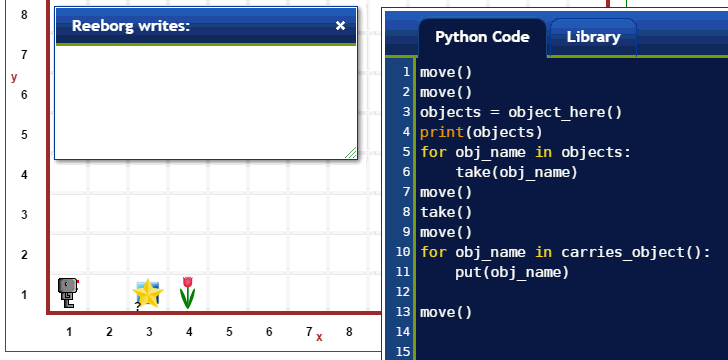
Task: Click code line "put(obj_name)"
Action: point(512,272)
